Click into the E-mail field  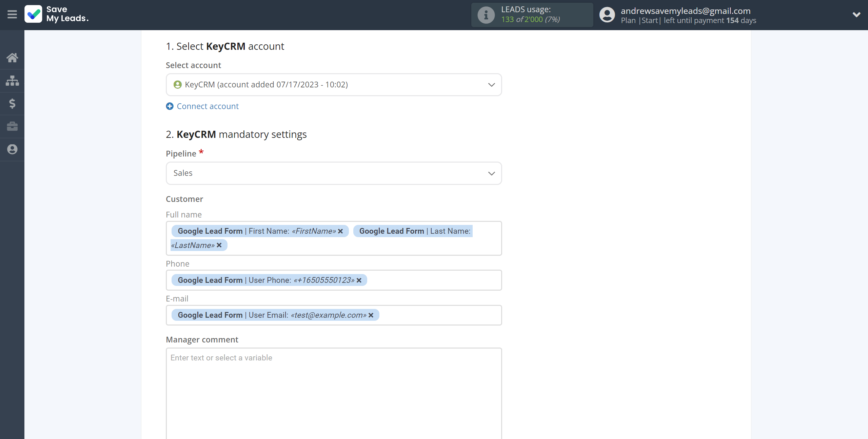click(x=334, y=315)
